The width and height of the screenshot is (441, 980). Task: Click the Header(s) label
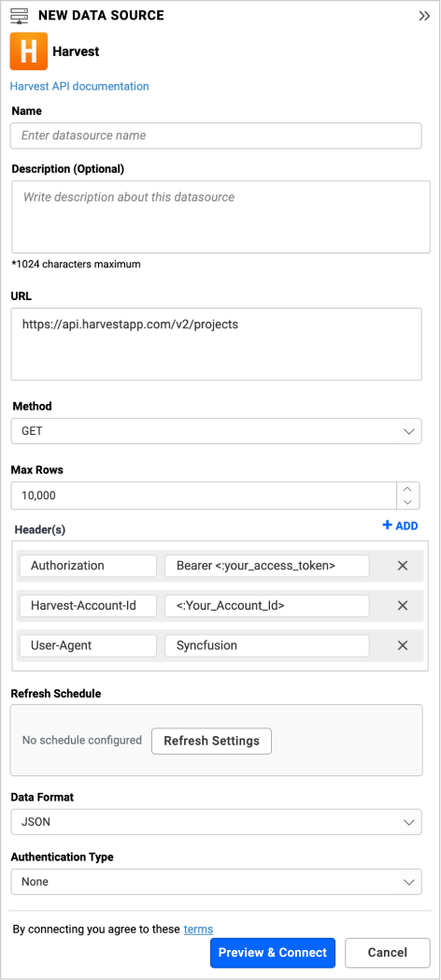point(40,530)
